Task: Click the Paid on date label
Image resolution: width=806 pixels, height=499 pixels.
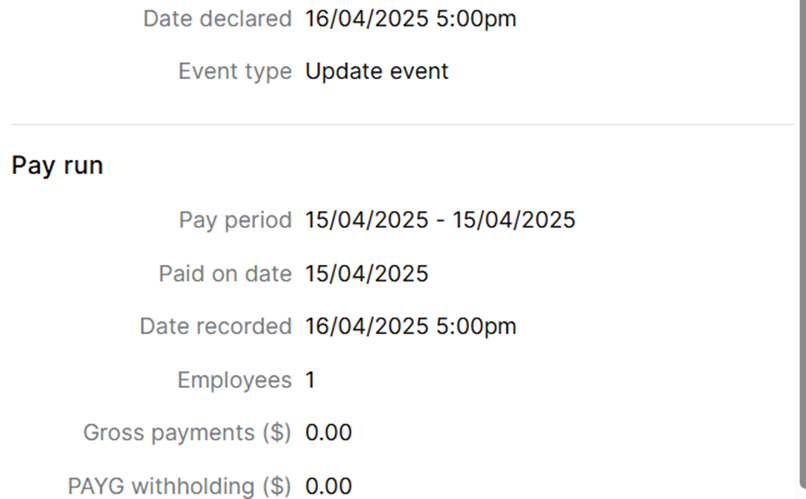Action: [225, 273]
